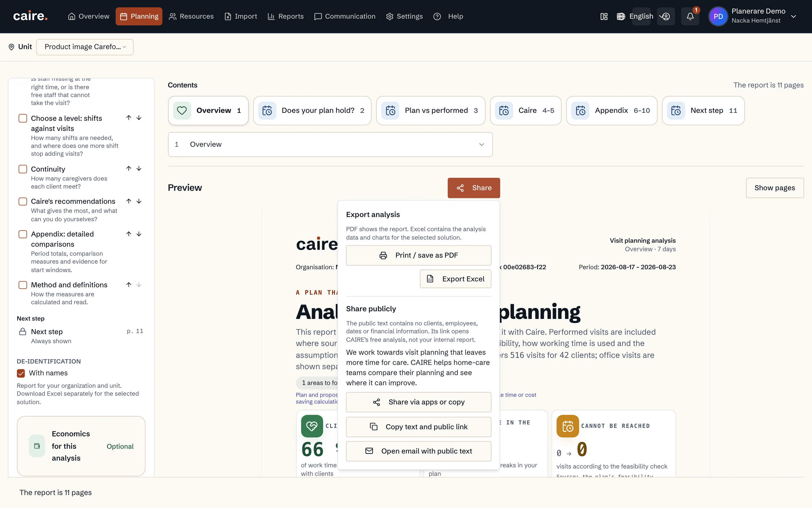Open notifications bell with badge
This screenshot has width=812, height=508.
click(690, 16)
